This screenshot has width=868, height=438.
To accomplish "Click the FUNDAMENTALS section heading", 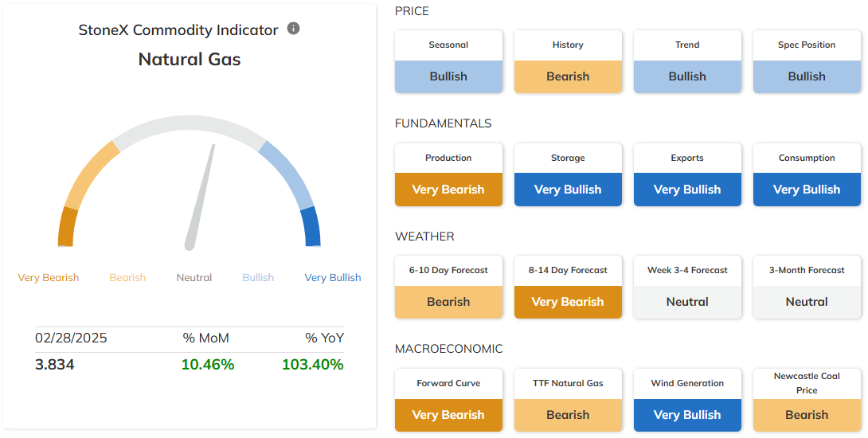I will (443, 123).
